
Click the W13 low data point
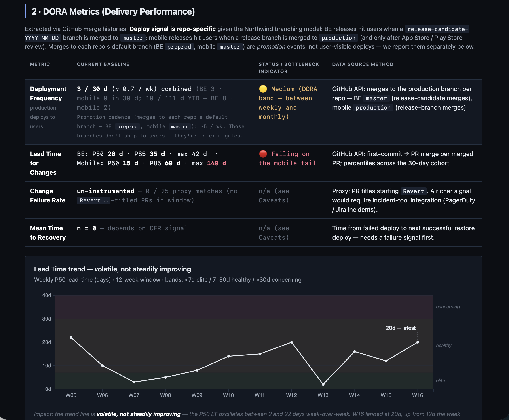323,384
